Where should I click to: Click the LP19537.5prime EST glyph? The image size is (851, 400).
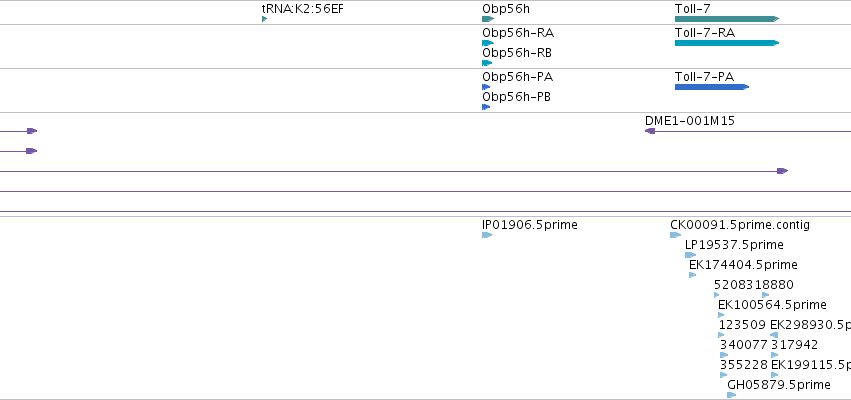pos(690,255)
